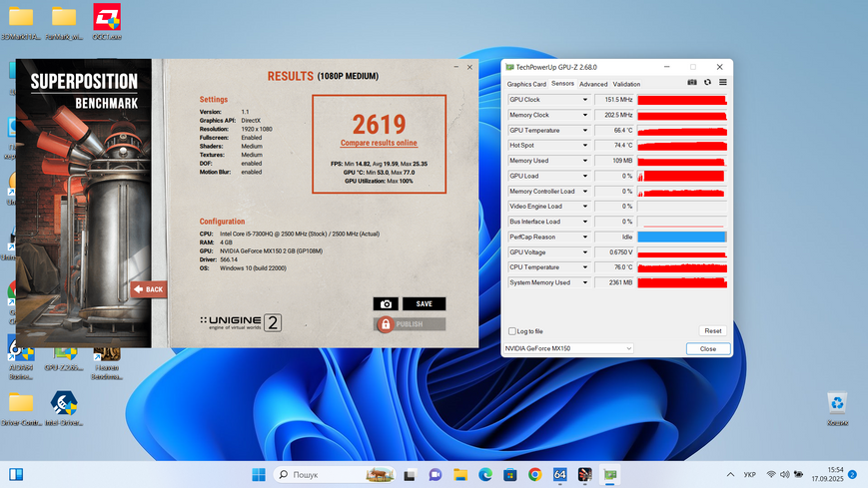Save the benchmark results
Image resolution: width=868 pixels, height=488 pixels.
(x=425, y=303)
